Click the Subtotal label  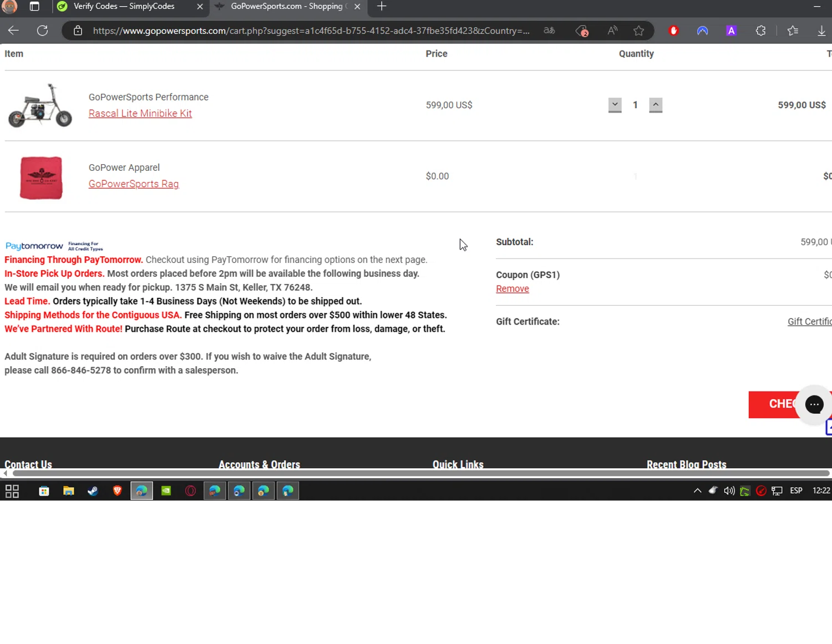515,242
